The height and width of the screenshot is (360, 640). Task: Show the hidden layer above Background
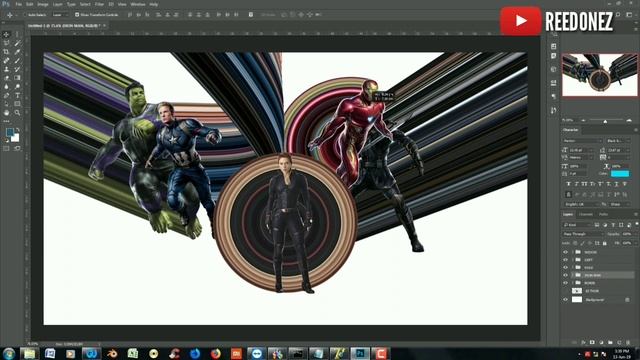click(x=566, y=291)
